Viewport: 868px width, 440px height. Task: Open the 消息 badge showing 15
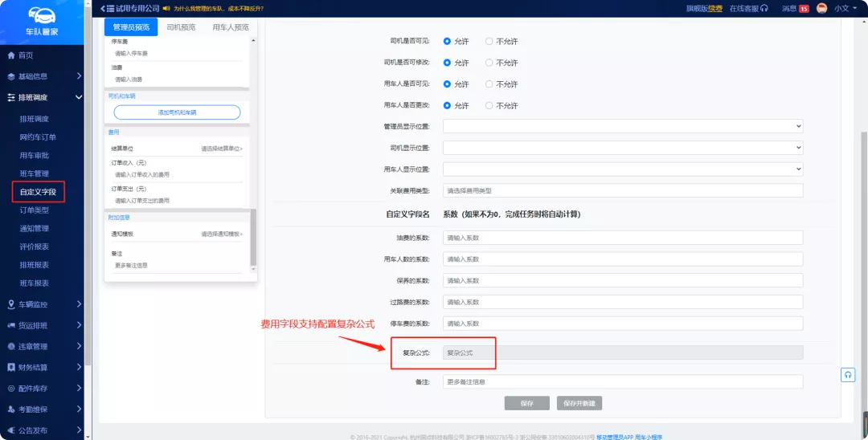pyautogui.click(x=803, y=9)
